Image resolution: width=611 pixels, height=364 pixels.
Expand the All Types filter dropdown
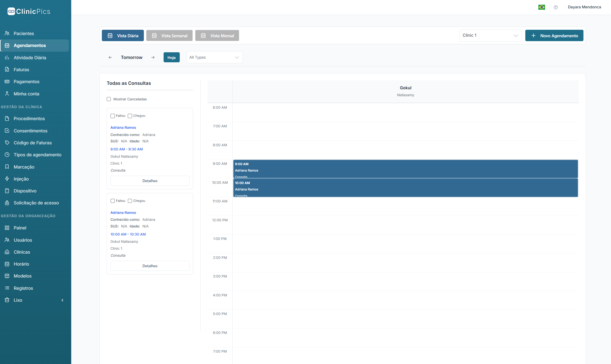(x=214, y=58)
